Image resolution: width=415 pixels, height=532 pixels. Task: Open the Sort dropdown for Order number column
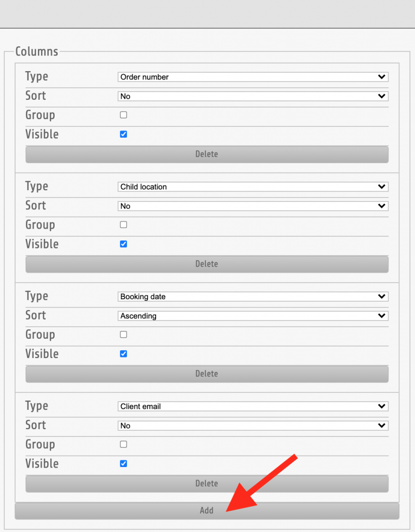[x=253, y=96]
